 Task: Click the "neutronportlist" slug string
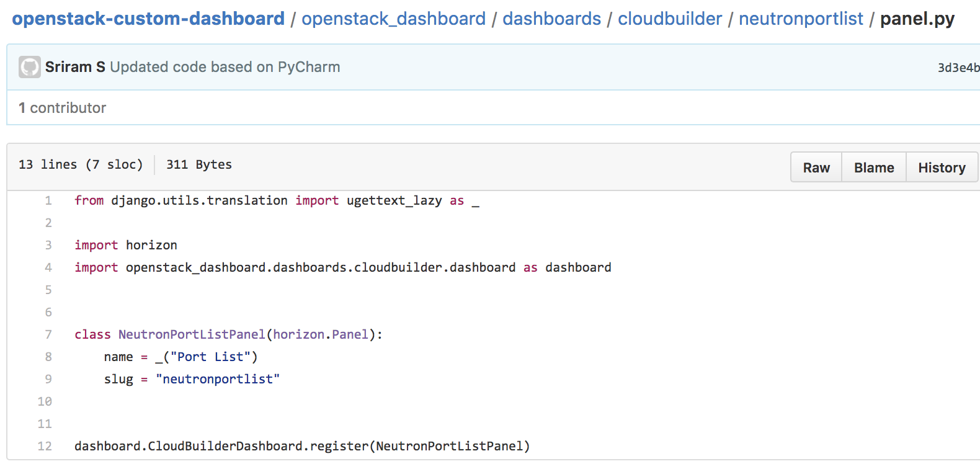pos(218,379)
